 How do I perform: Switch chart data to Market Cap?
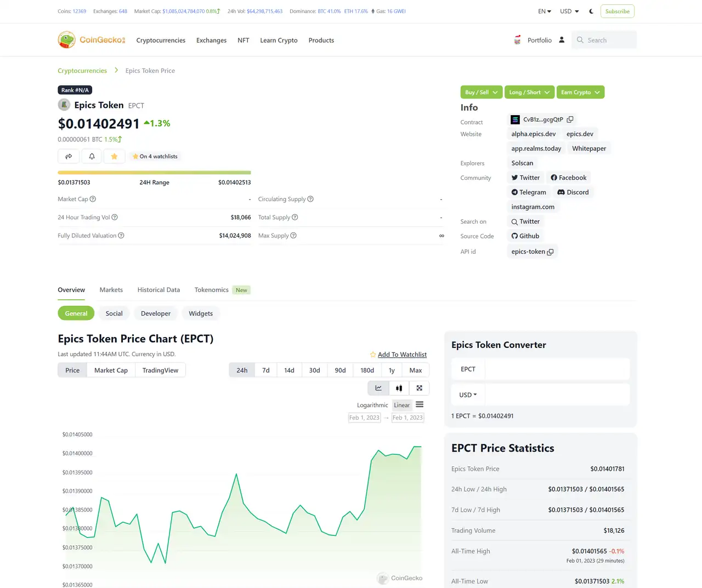(111, 370)
